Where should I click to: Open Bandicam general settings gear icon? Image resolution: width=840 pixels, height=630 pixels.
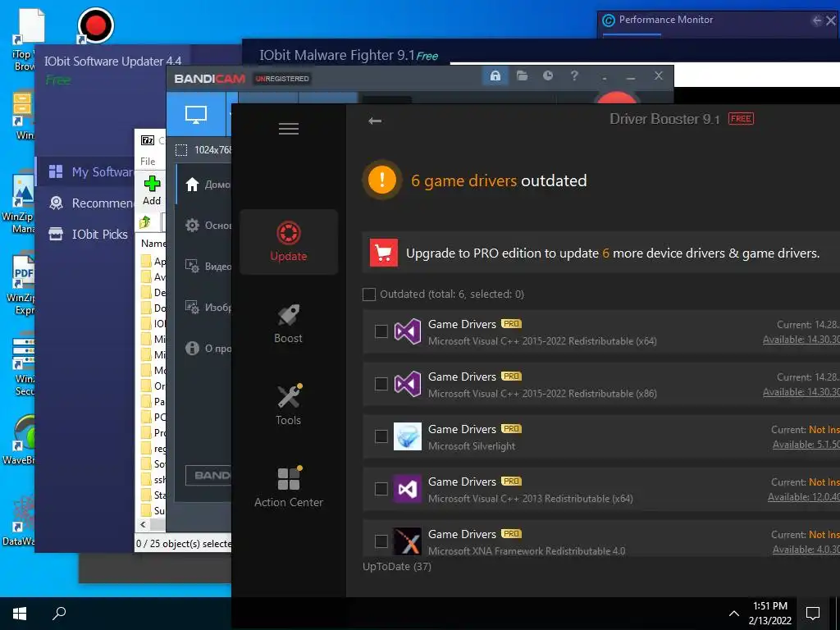[192, 225]
